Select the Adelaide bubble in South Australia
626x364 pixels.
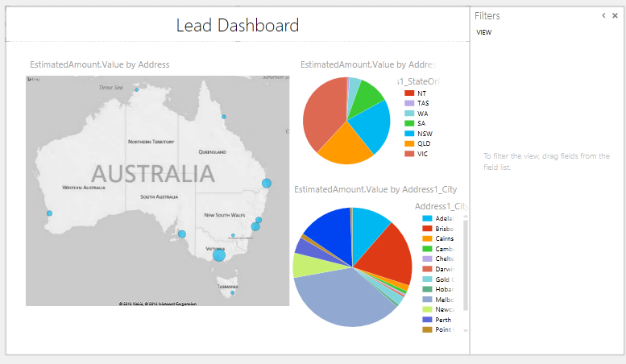coord(182,234)
